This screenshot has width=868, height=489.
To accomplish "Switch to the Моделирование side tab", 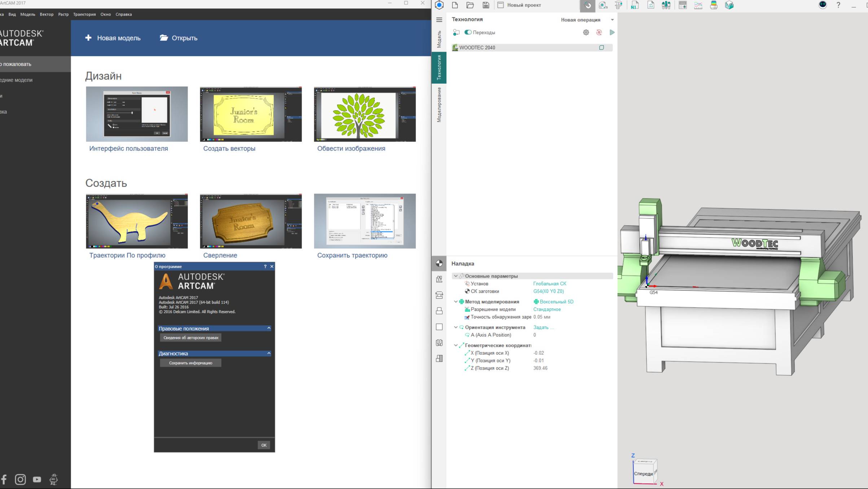I will pos(439,105).
